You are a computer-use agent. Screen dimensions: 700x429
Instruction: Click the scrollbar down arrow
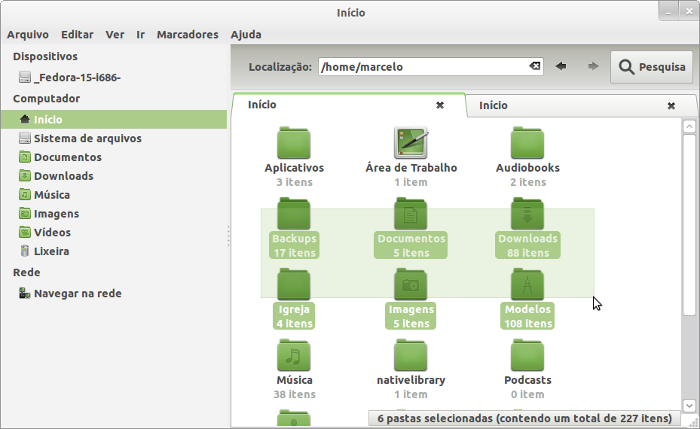(689, 405)
